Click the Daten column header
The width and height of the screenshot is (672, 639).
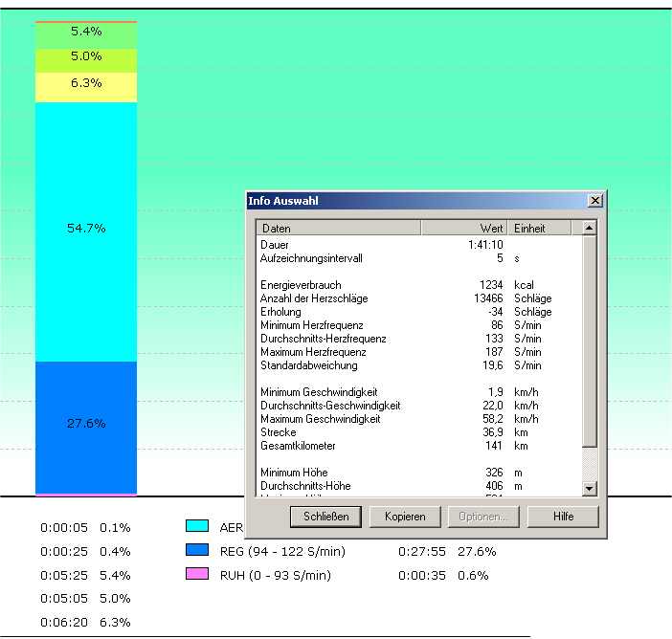(339, 229)
